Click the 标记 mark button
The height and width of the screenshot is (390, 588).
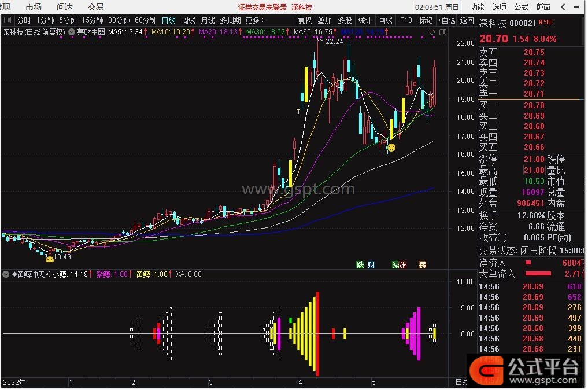[426, 20]
